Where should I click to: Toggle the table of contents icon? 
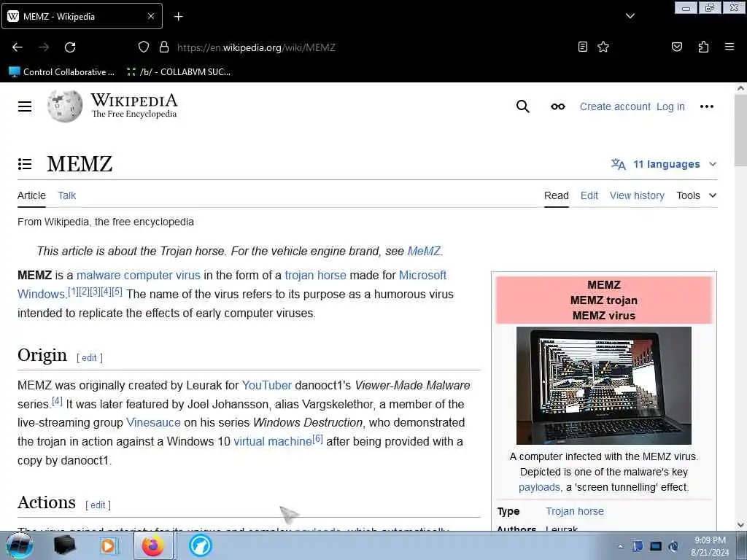coord(25,164)
